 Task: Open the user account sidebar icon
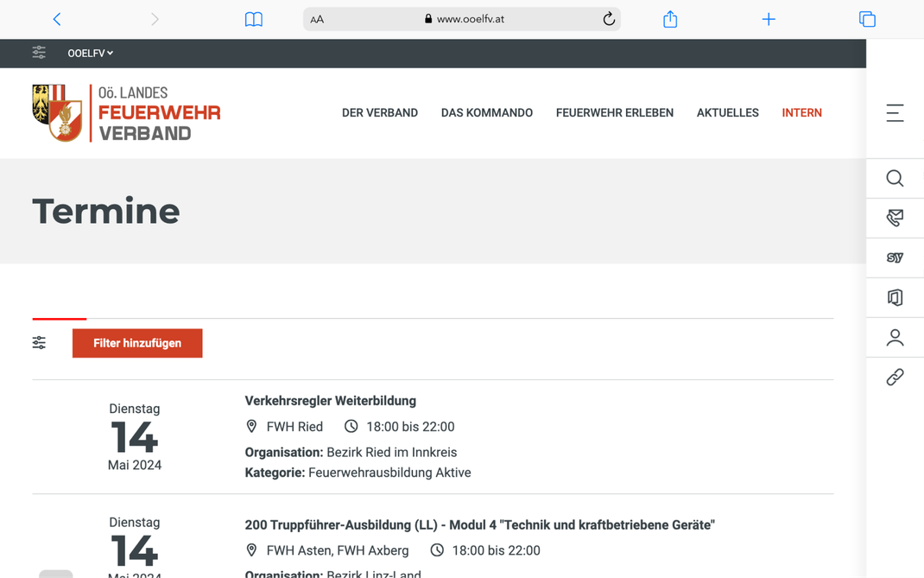(895, 337)
